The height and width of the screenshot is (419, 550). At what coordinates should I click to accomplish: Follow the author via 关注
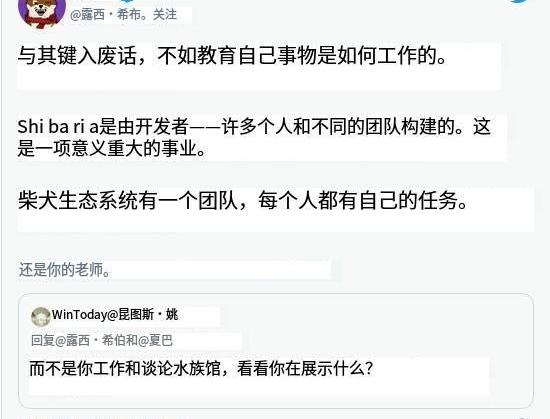coord(165,15)
